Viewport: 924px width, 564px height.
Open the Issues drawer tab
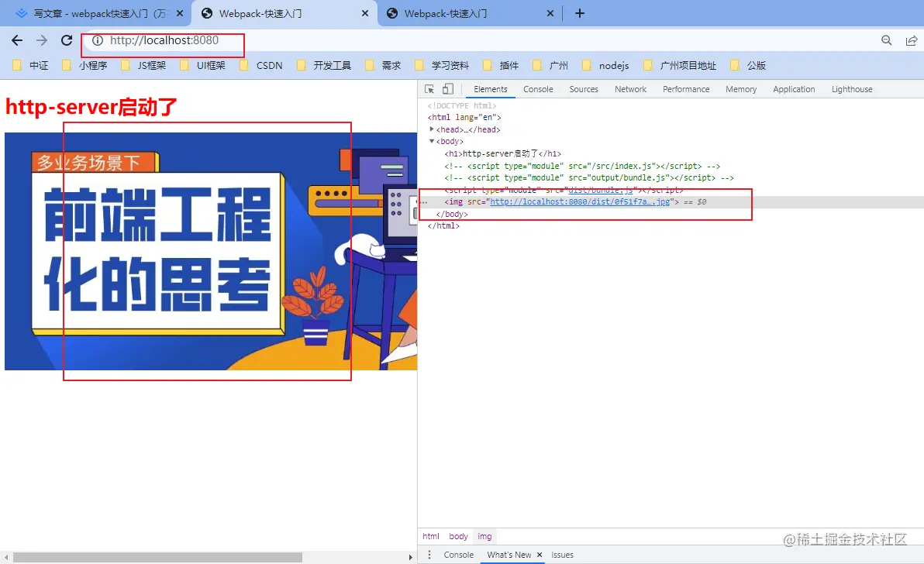[562, 555]
